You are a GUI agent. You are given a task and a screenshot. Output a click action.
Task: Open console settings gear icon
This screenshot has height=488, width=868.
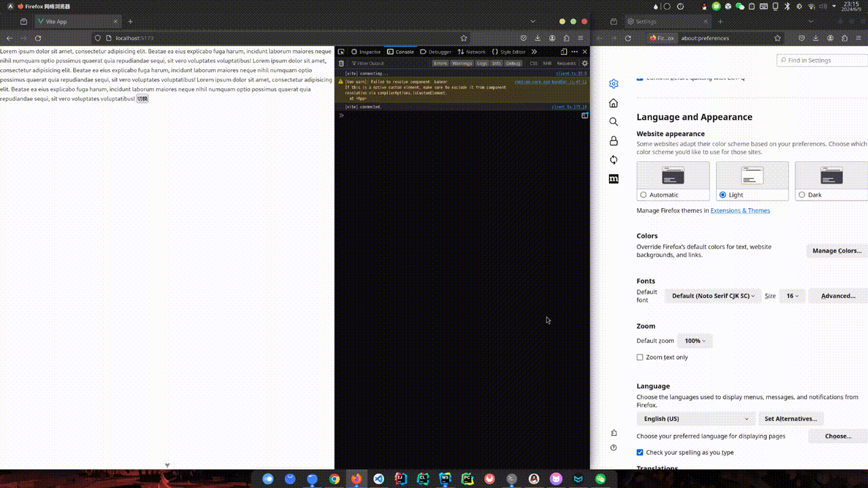pyautogui.click(x=585, y=63)
